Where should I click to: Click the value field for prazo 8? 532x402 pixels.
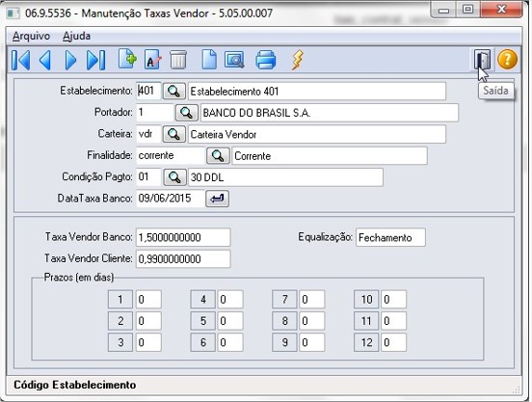312,321
